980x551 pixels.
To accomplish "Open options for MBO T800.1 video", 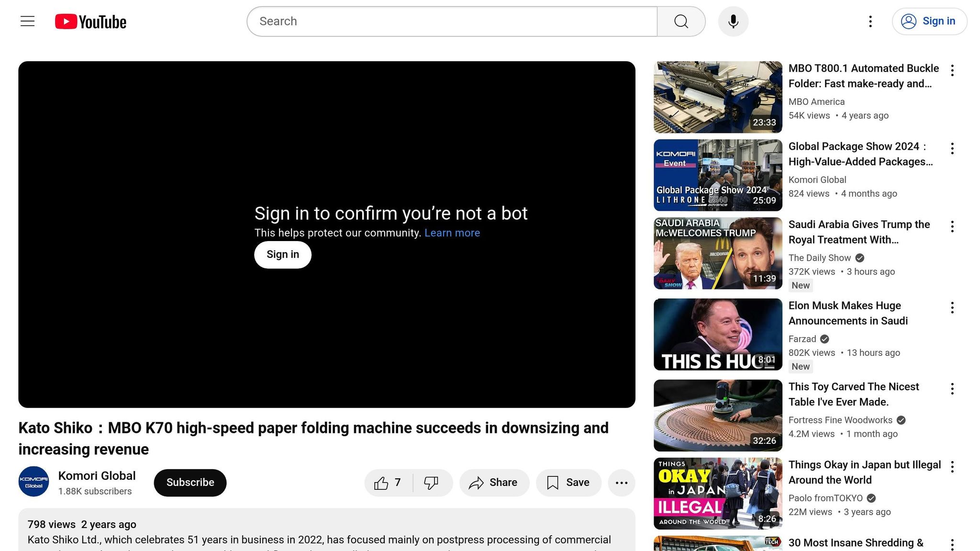I will coord(952,70).
